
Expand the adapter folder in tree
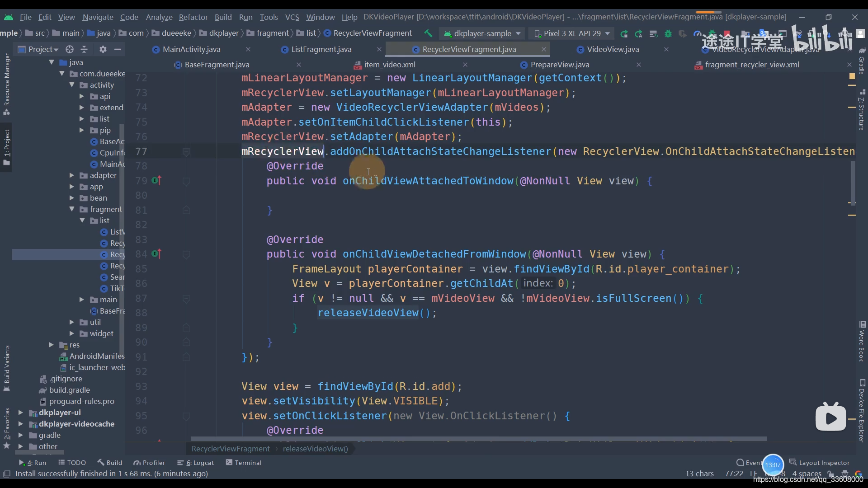pyautogui.click(x=72, y=175)
